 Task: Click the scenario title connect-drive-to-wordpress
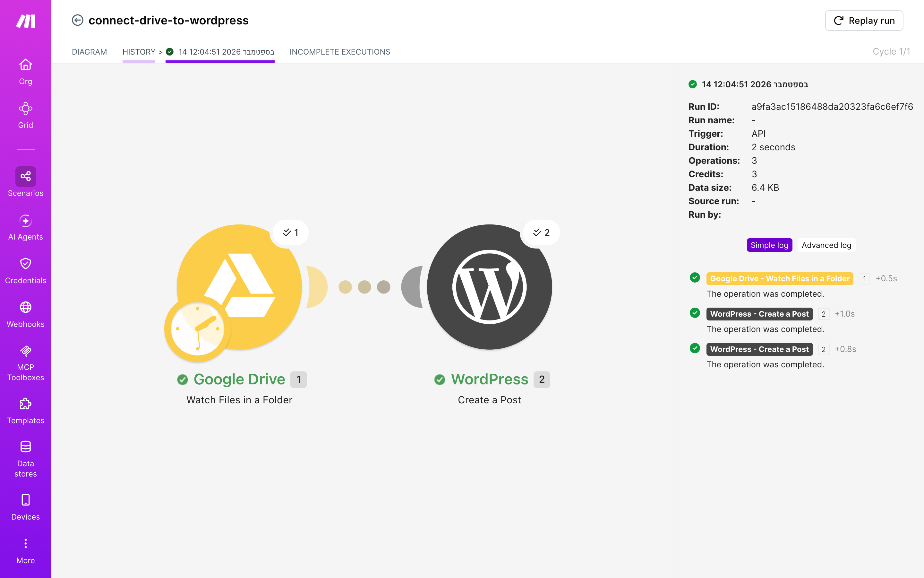coord(168,20)
